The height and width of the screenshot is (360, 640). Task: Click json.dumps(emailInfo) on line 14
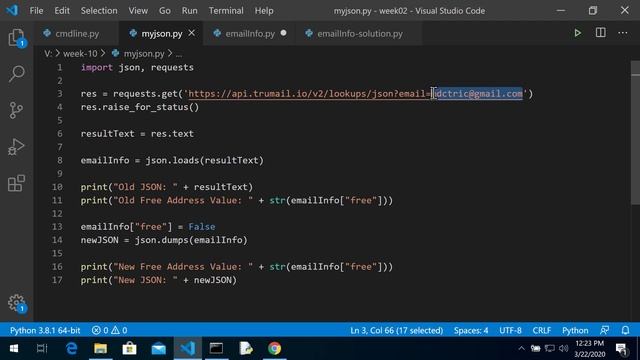(x=191, y=240)
